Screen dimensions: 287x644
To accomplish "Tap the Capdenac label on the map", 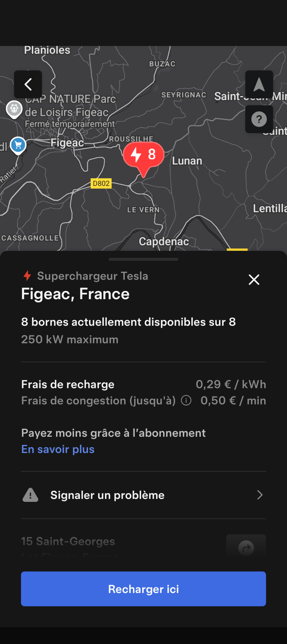I will click(164, 241).
